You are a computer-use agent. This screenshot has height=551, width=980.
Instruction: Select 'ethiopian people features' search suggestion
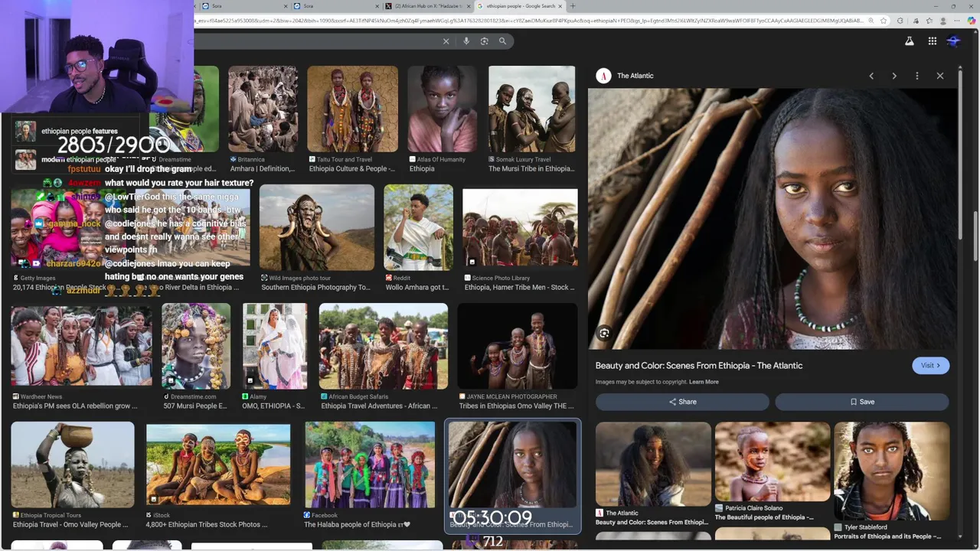point(80,132)
